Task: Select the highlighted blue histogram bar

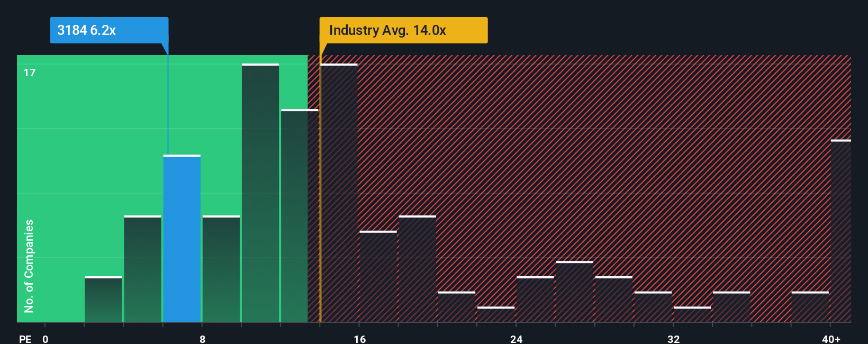Action: 182,239
